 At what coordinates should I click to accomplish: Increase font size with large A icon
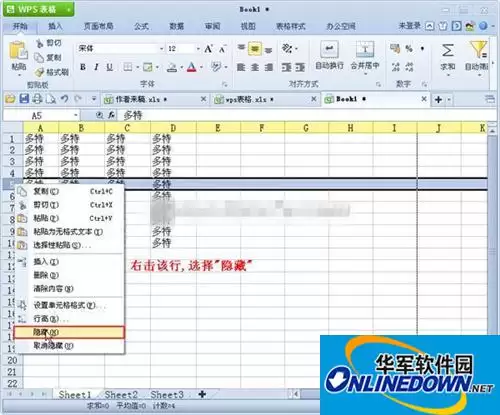209,49
